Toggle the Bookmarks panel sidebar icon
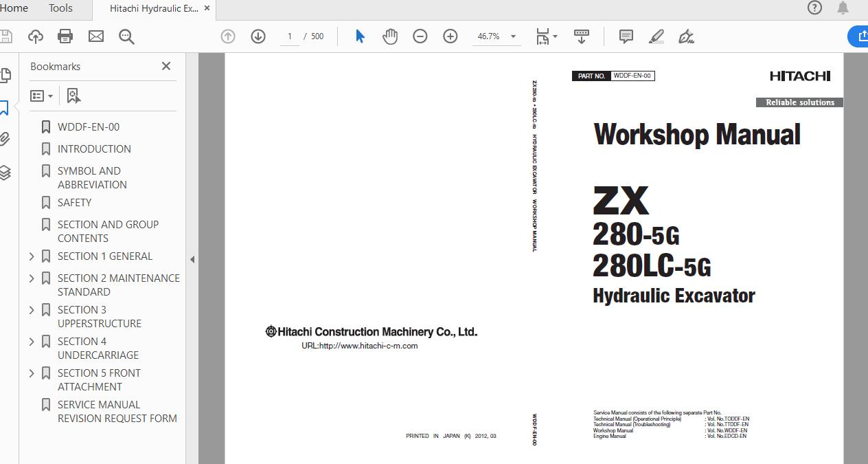 (4, 108)
